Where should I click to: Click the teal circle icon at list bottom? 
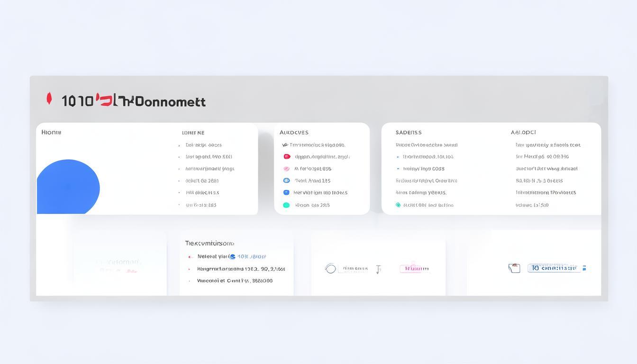286,205
